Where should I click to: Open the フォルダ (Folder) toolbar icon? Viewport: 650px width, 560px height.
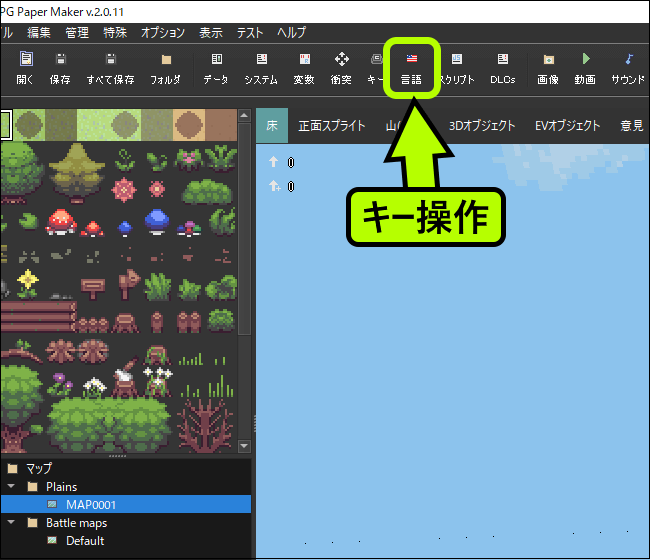click(x=165, y=67)
